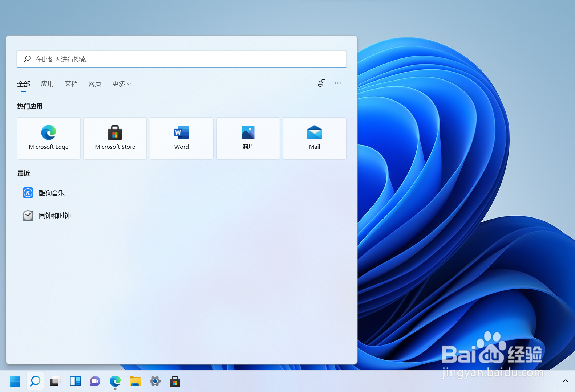Viewport: 575px width, 392px height.
Task: Open File Explorer from taskbar
Action: (135, 381)
